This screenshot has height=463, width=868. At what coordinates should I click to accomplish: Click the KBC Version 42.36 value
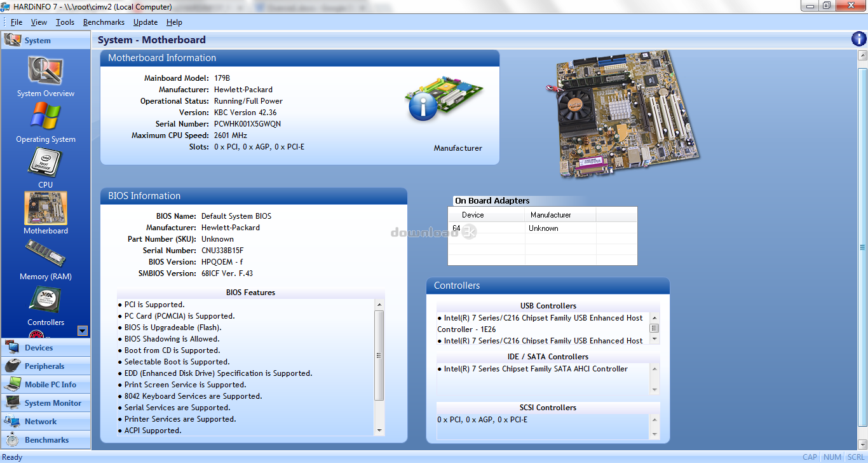pos(245,113)
